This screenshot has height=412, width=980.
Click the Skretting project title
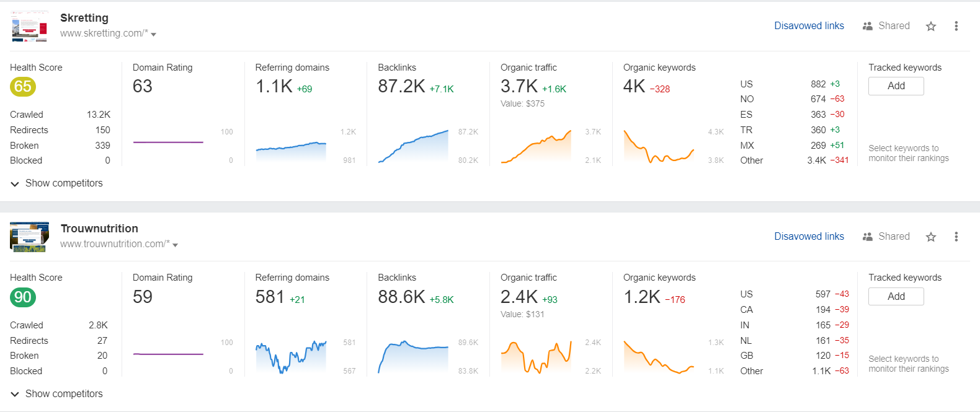pos(84,18)
